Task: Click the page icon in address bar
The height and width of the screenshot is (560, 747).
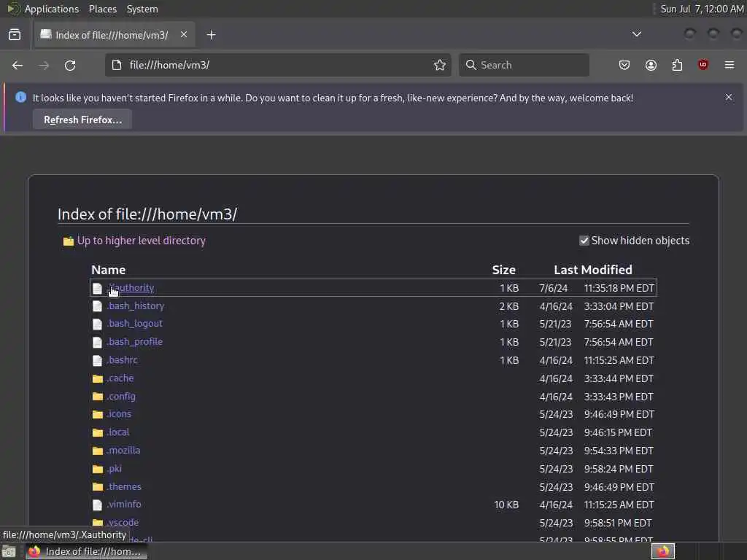Action: point(117,65)
